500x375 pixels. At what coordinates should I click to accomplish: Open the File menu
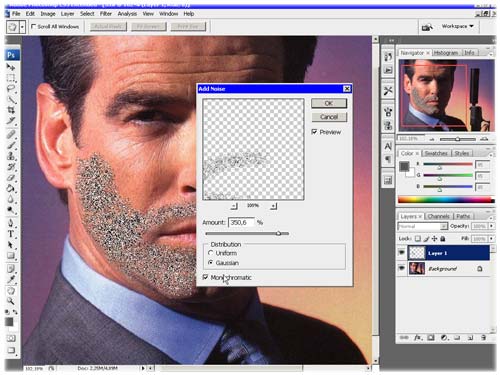pyautogui.click(x=16, y=14)
